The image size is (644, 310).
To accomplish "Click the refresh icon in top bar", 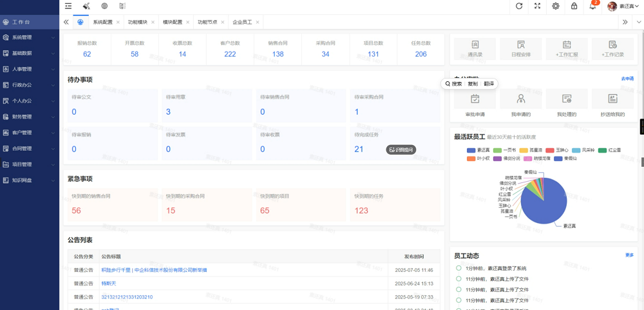I will click(x=519, y=6).
